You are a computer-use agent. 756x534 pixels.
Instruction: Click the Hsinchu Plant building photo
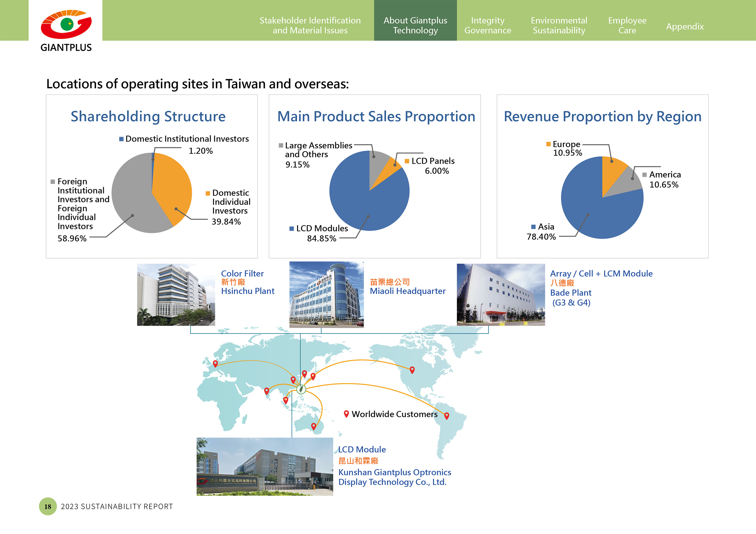[x=176, y=295]
